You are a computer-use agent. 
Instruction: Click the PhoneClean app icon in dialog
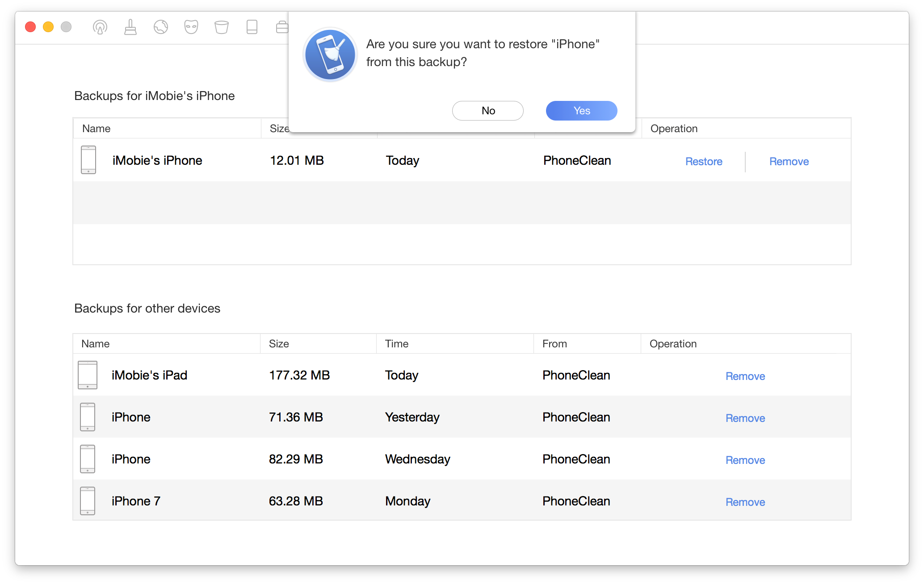(x=330, y=54)
